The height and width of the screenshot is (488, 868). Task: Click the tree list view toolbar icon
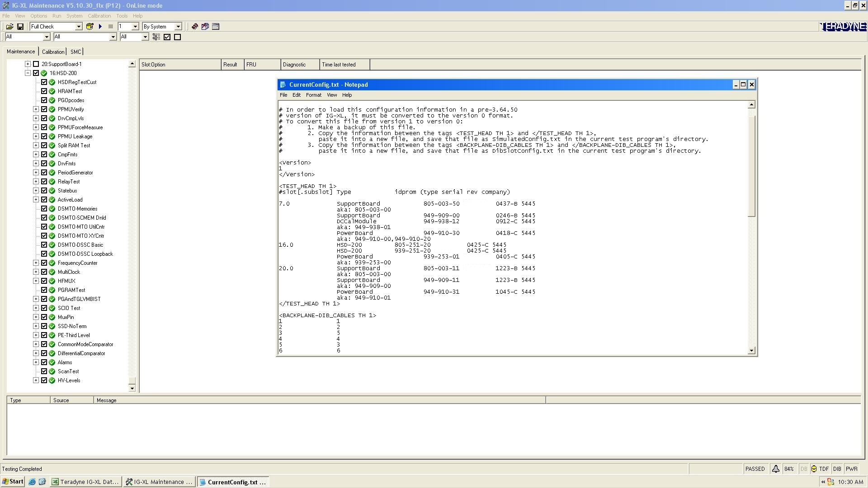click(x=156, y=37)
